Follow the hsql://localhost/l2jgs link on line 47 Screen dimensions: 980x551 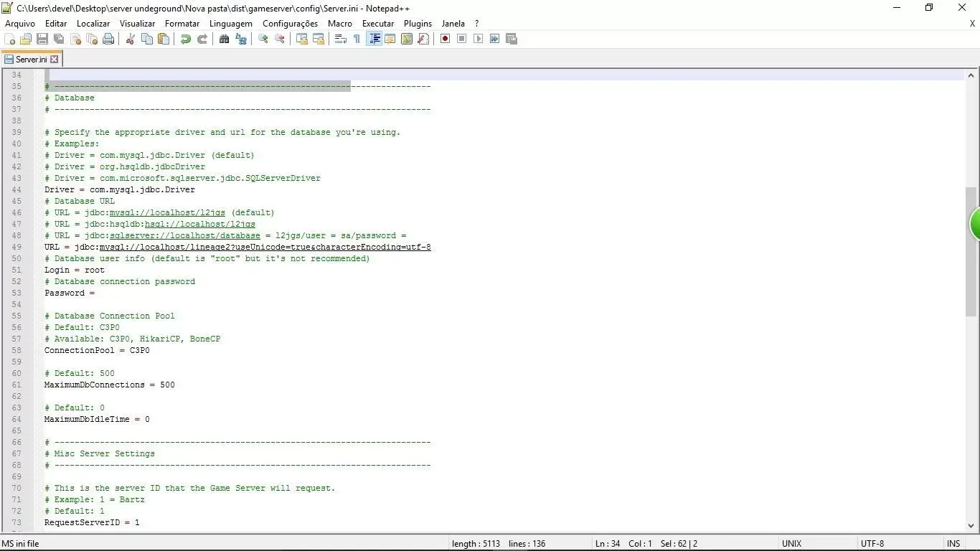tap(200, 224)
